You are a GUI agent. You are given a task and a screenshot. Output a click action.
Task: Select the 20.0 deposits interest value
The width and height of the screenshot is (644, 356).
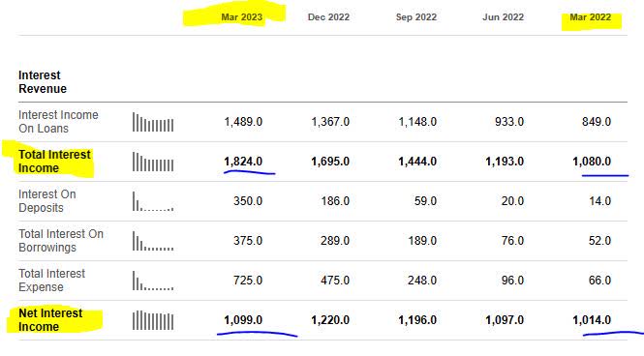(512, 201)
